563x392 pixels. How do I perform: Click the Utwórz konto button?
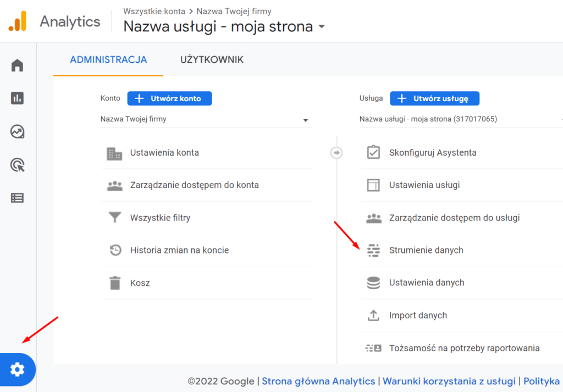pyautogui.click(x=169, y=98)
